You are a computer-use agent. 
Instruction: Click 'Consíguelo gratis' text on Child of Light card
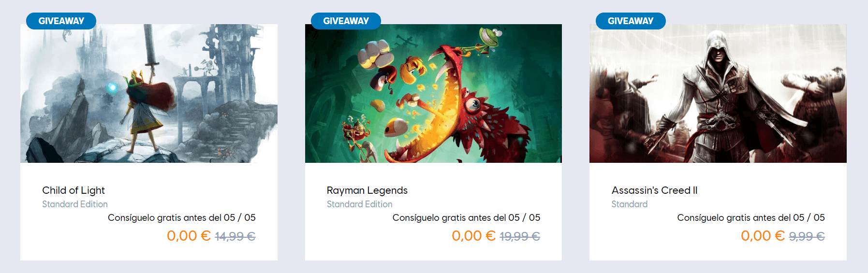145,218
